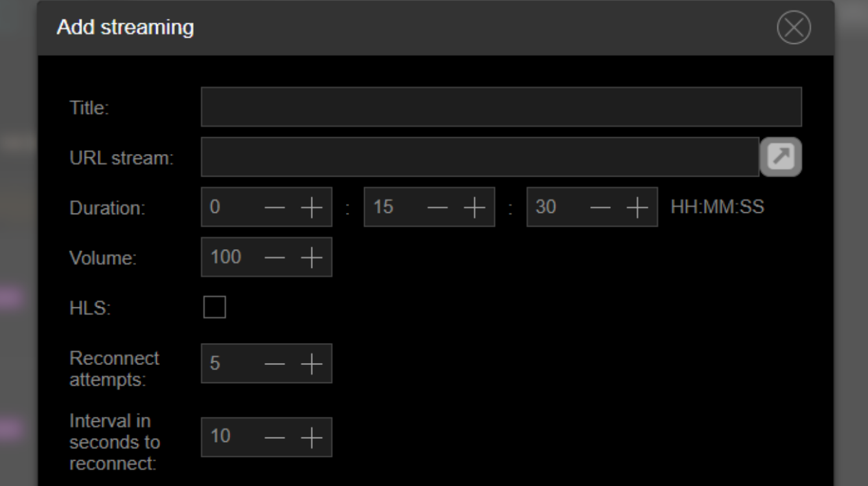Increase Duration hours with plus

[x=312, y=207]
